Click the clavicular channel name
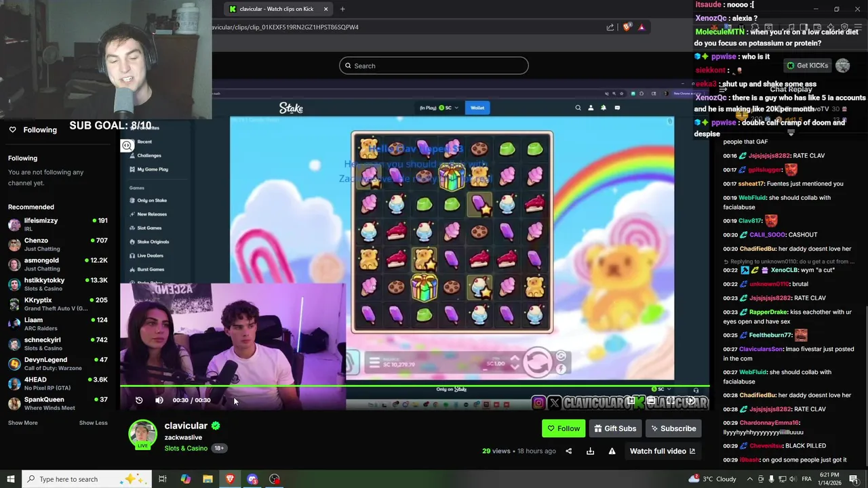 (x=186, y=426)
